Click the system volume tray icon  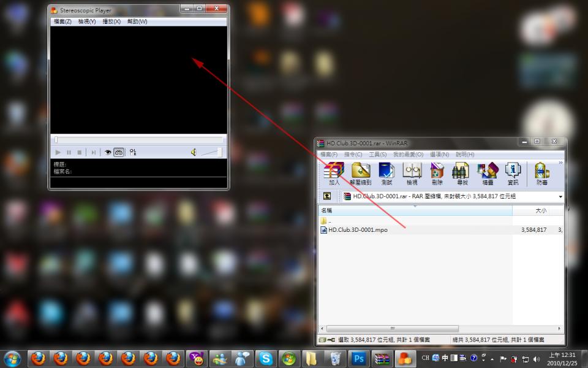point(537,359)
